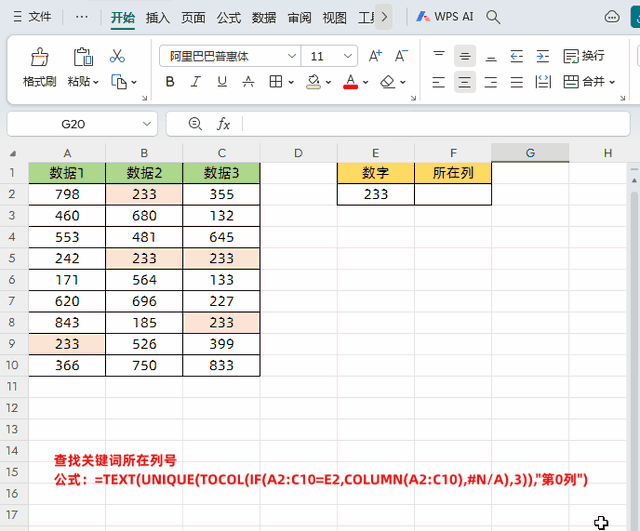Apply strikethrough formatting icon
Screen dimensions: 640x531
tap(248, 82)
